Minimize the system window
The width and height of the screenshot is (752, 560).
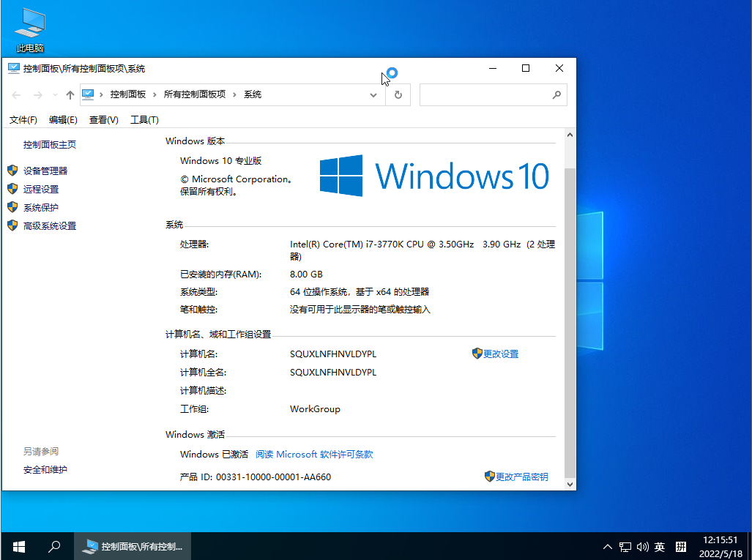click(493, 69)
